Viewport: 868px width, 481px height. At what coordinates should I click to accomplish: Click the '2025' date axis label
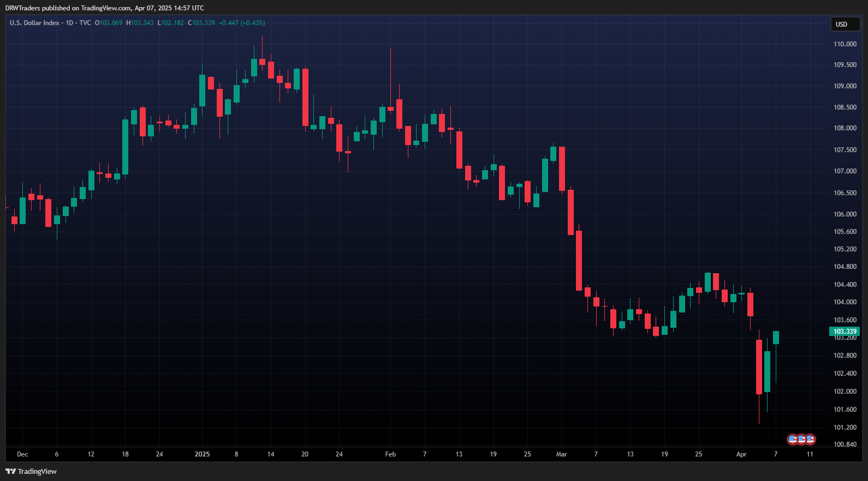pyautogui.click(x=202, y=454)
